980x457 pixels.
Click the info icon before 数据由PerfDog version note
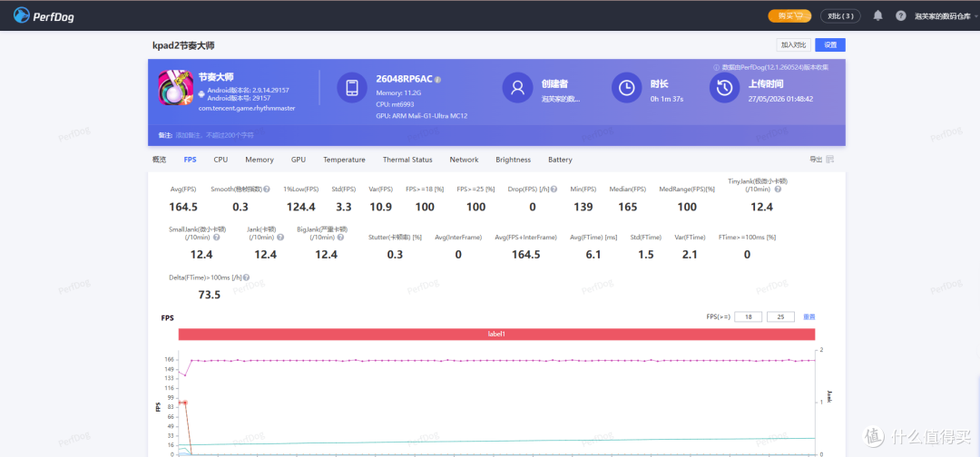pyautogui.click(x=716, y=67)
